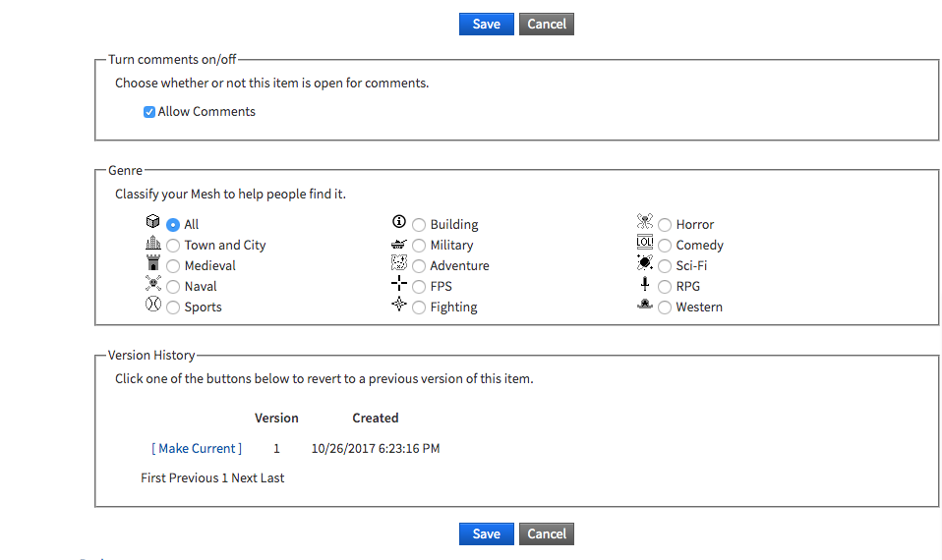Click the crosshair icon beside FPS
This screenshot has height=560, width=942.
pyautogui.click(x=399, y=283)
